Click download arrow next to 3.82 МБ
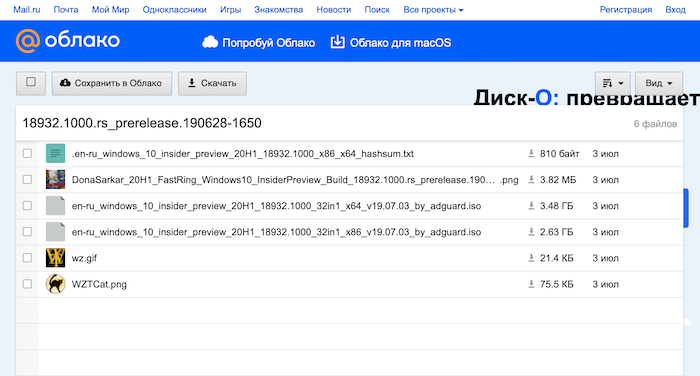700x376 pixels. pos(531,180)
